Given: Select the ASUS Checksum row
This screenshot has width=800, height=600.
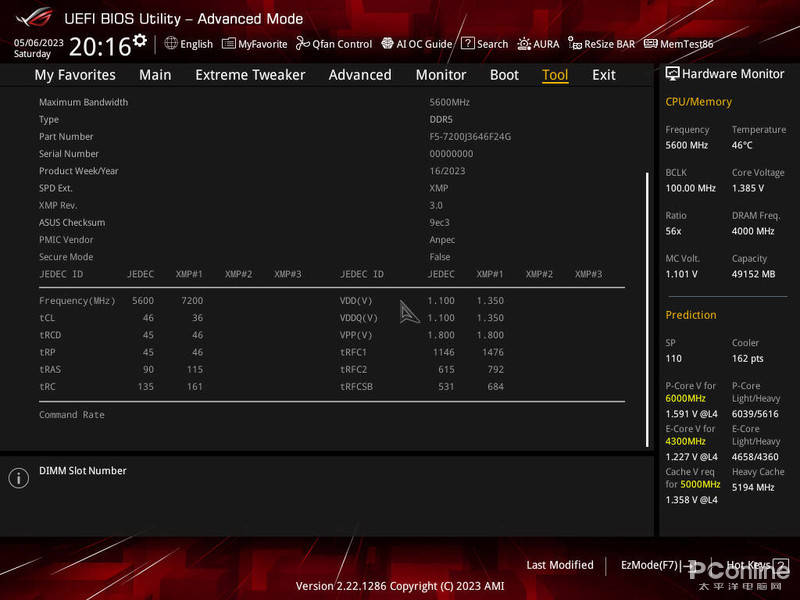Looking at the screenshot, I should (332, 222).
